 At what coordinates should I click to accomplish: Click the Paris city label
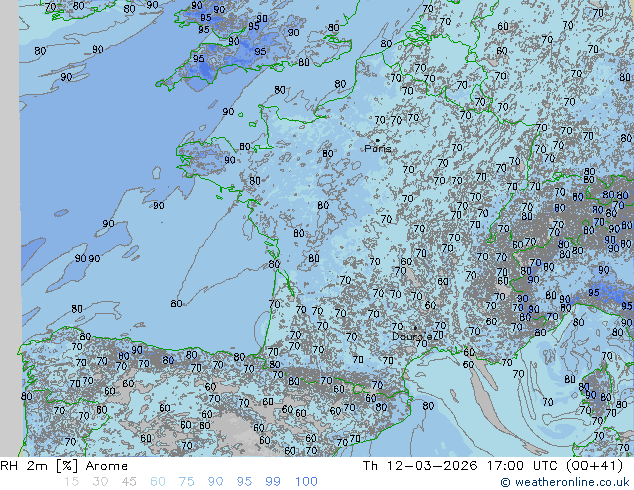click(x=378, y=148)
